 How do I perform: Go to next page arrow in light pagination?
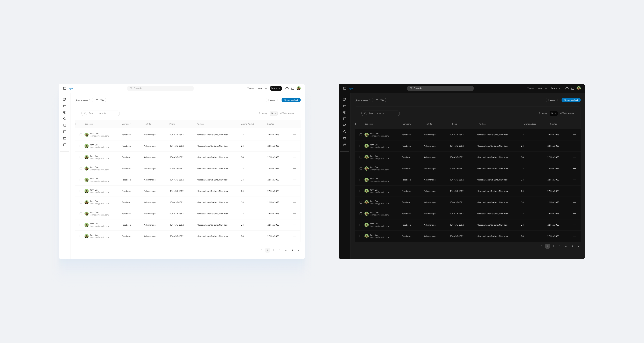pos(298,250)
